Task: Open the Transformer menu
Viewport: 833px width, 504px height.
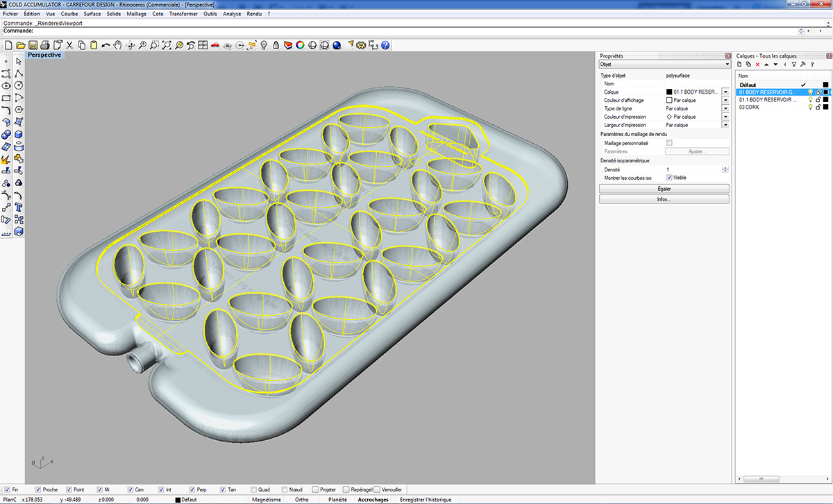Action: point(183,13)
